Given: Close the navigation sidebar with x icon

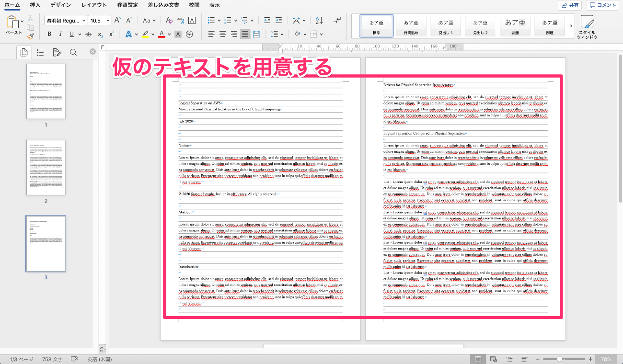Looking at the screenshot, I should tap(93, 52).
